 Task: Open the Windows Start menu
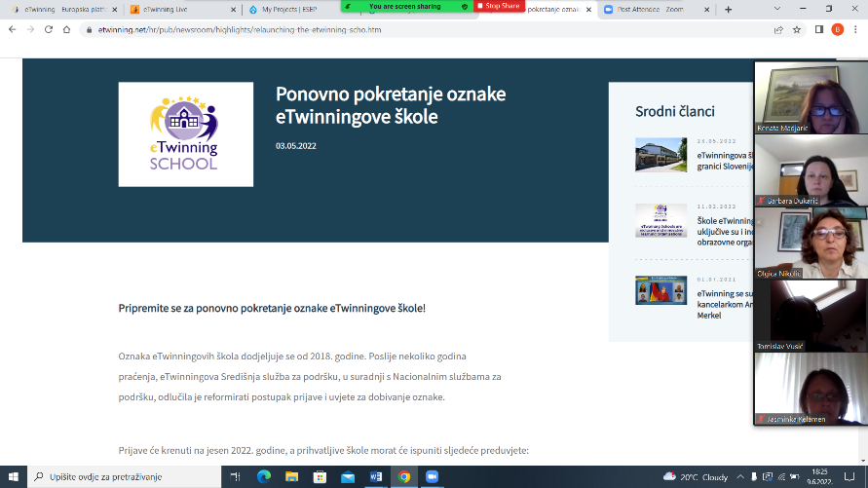click(14, 476)
